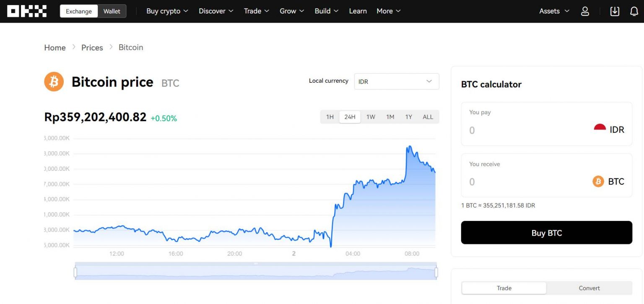Screen dimensions: 644x304
Task: Open the Learn menu item
Action: tap(358, 11)
